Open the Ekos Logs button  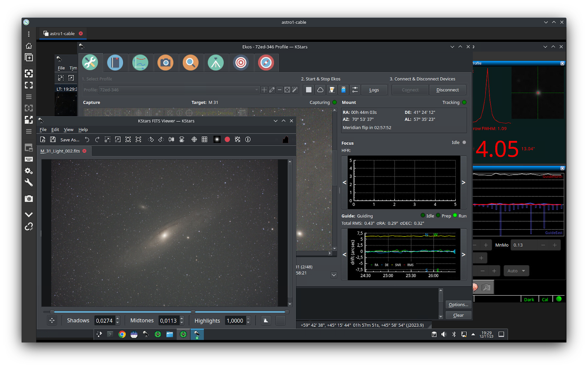coord(374,90)
